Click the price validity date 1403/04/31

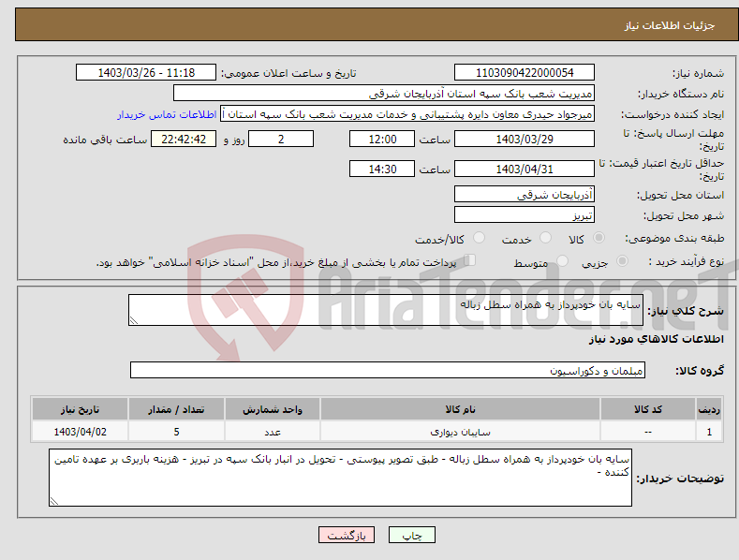(x=525, y=169)
